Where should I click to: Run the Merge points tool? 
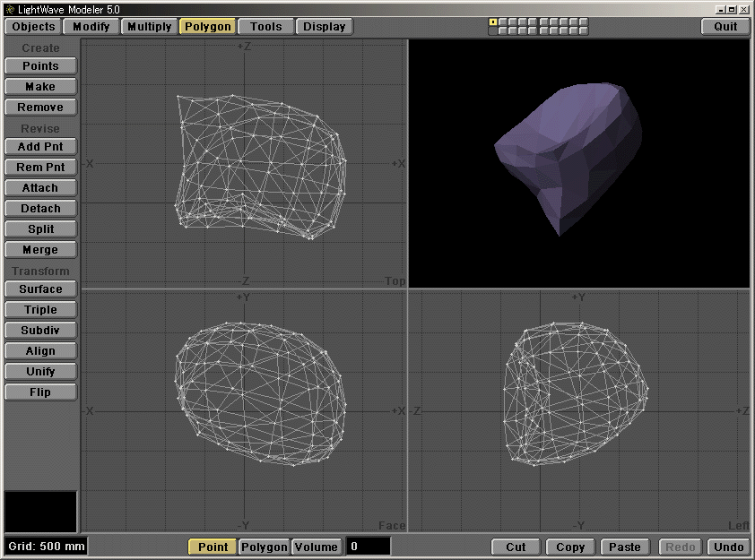pyautogui.click(x=40, y=249)
